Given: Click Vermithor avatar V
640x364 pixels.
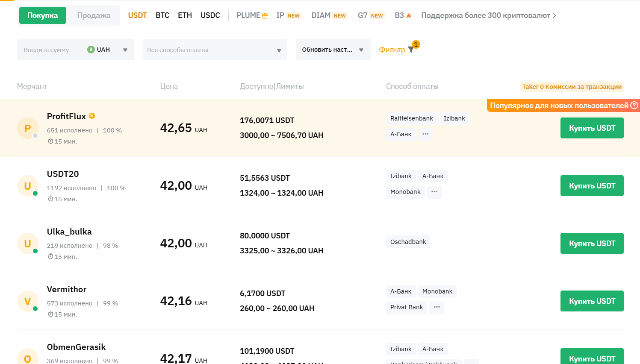Looking at the screenshot, I should click(x=28, y=301).
